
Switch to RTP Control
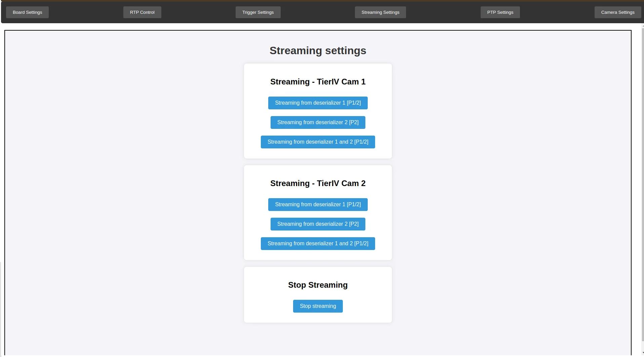(142, 12)
